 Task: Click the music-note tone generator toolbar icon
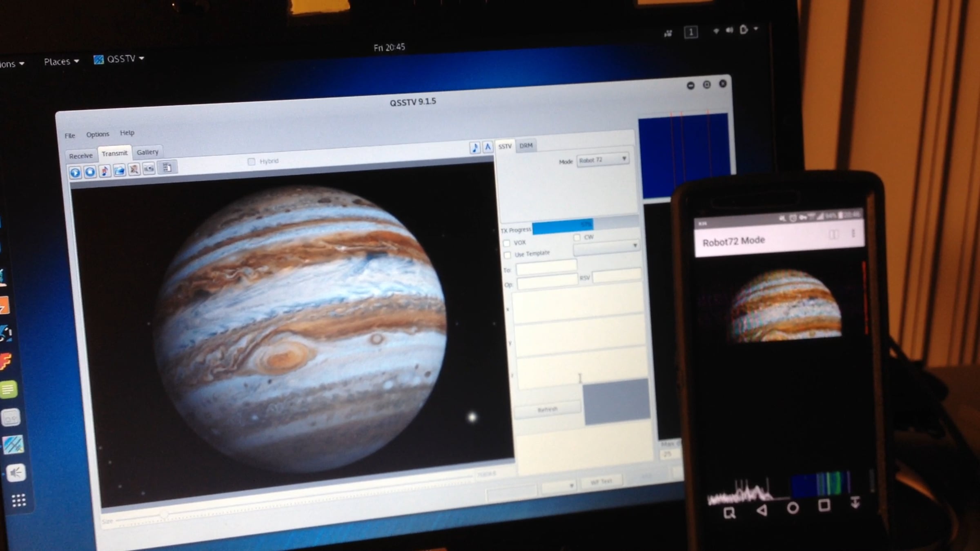105,171
